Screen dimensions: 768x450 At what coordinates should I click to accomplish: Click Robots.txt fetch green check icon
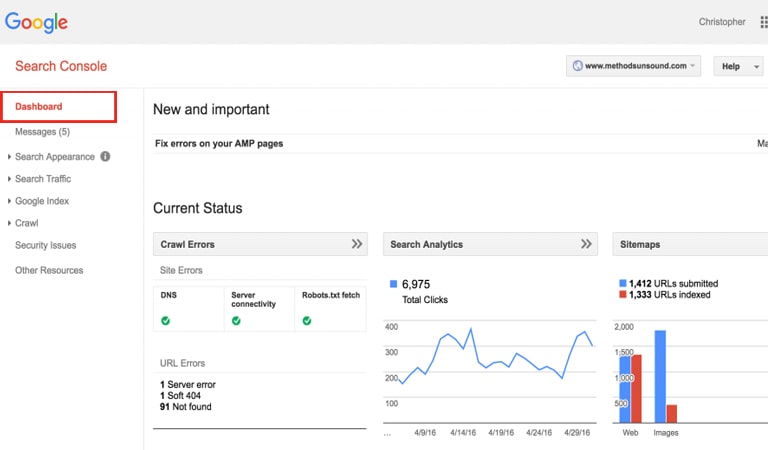[307, 321]
